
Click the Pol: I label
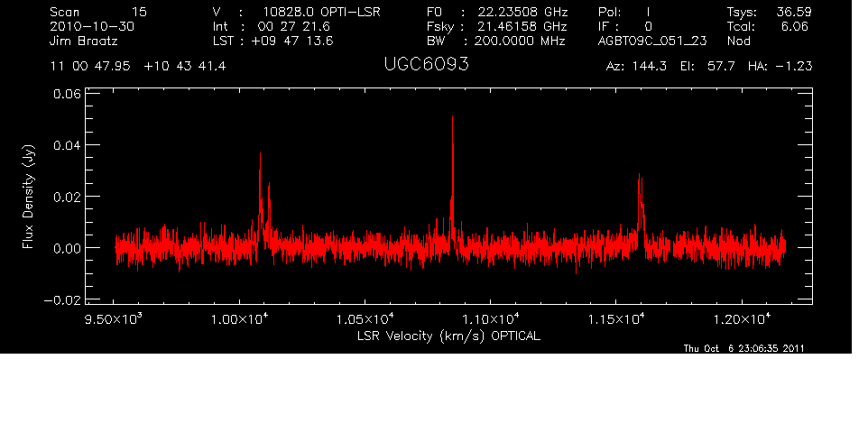[624, 12]
